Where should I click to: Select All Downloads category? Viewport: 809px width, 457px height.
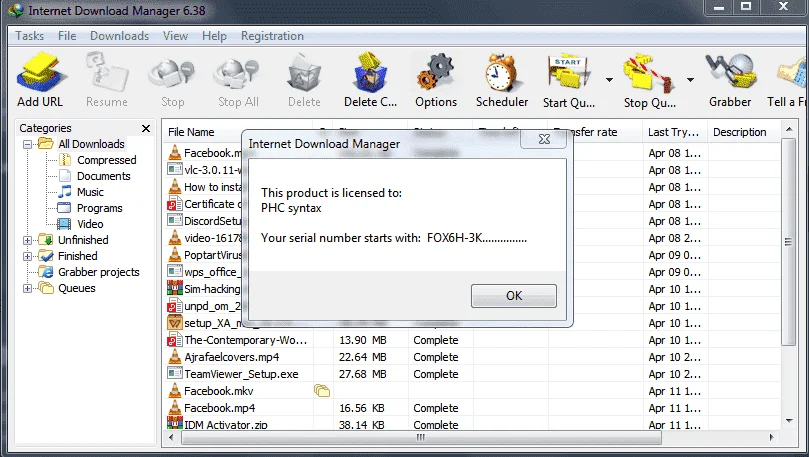(91, 144)
